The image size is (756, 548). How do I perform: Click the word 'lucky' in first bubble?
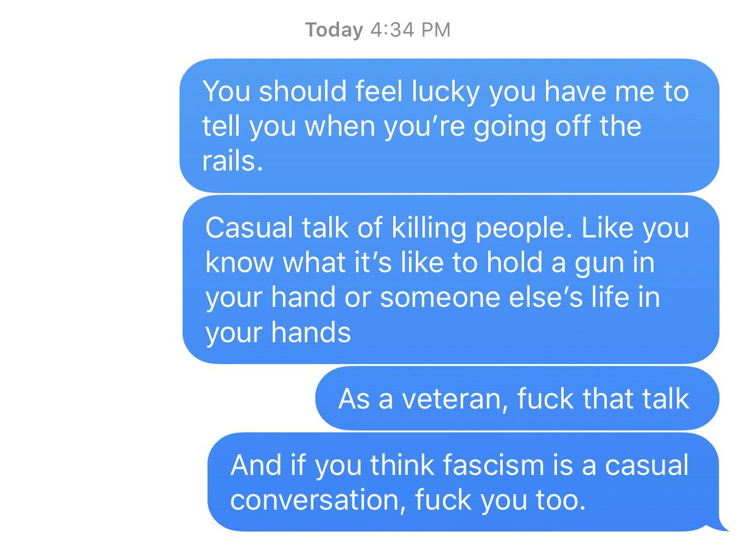pyautogui.click(x=445, y=93)
